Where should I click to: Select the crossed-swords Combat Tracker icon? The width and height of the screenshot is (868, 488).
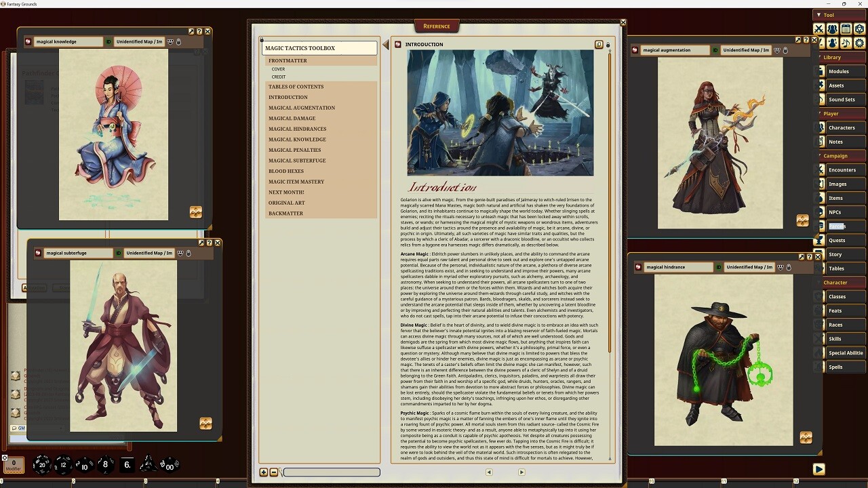point(819,28)
